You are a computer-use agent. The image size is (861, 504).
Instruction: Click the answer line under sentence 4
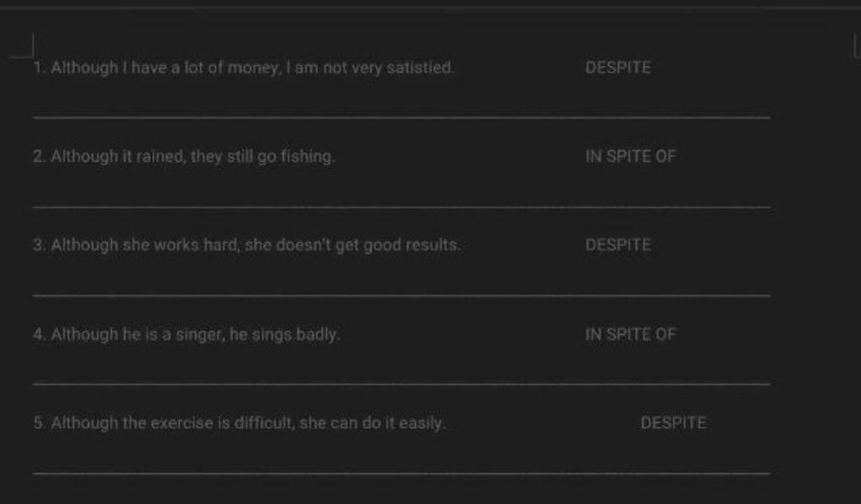pos(401,385)
